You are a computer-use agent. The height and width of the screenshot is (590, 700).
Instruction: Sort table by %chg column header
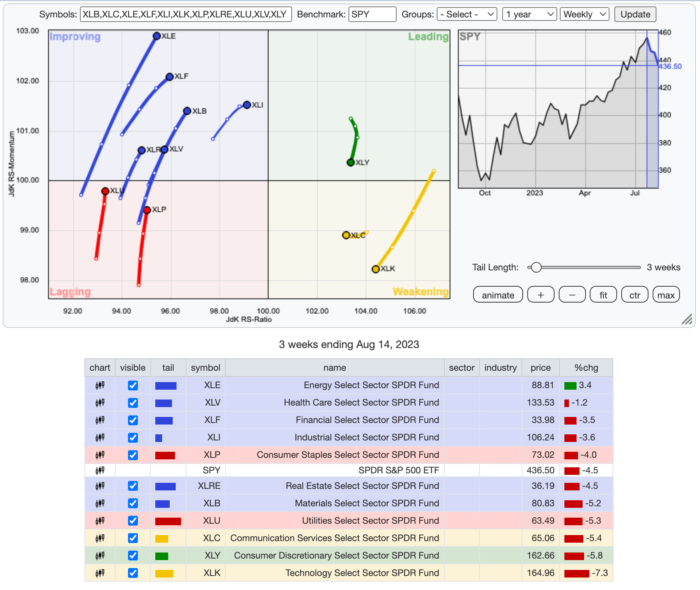[x=586, y=368]
